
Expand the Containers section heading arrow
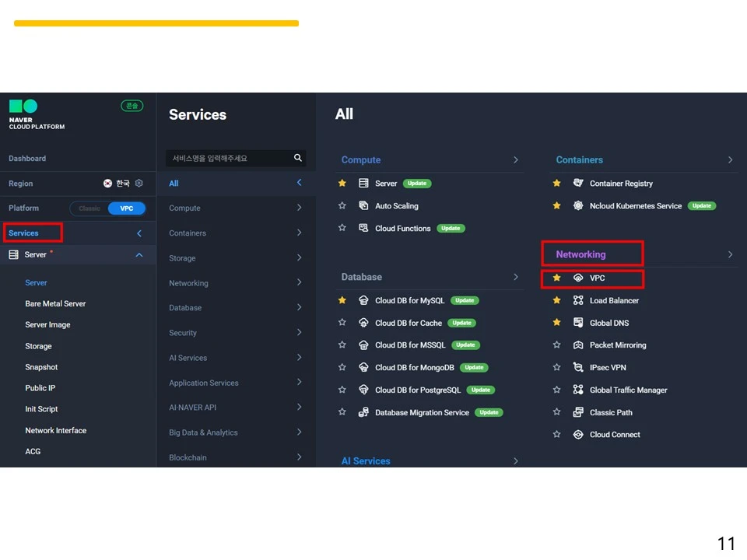coord(731,160)
